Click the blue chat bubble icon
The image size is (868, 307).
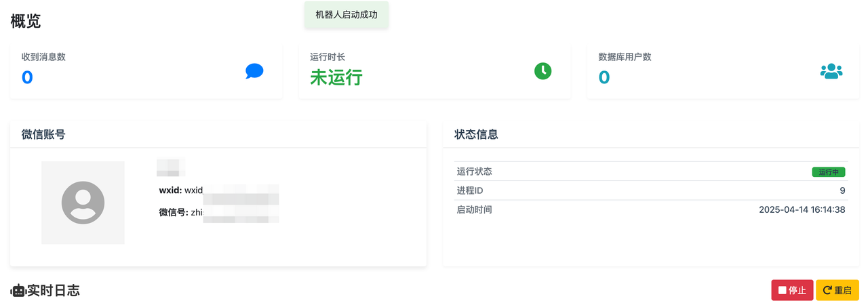[254, 71]
